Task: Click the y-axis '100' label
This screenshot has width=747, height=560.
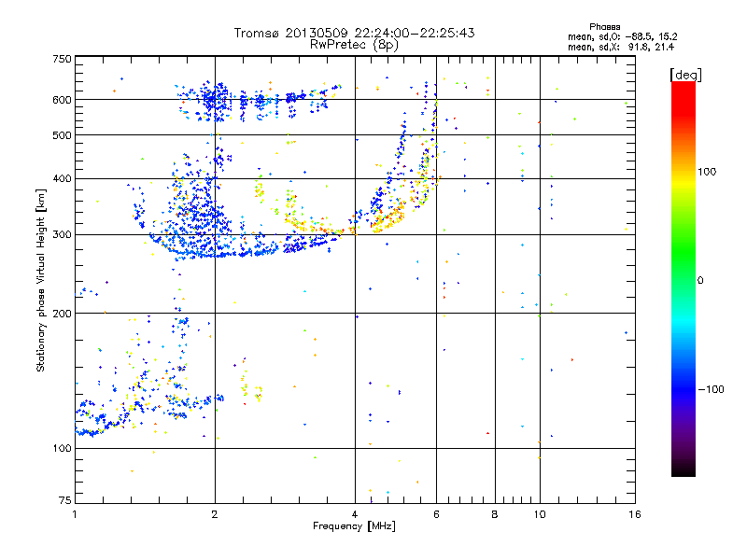Action: 62,448
